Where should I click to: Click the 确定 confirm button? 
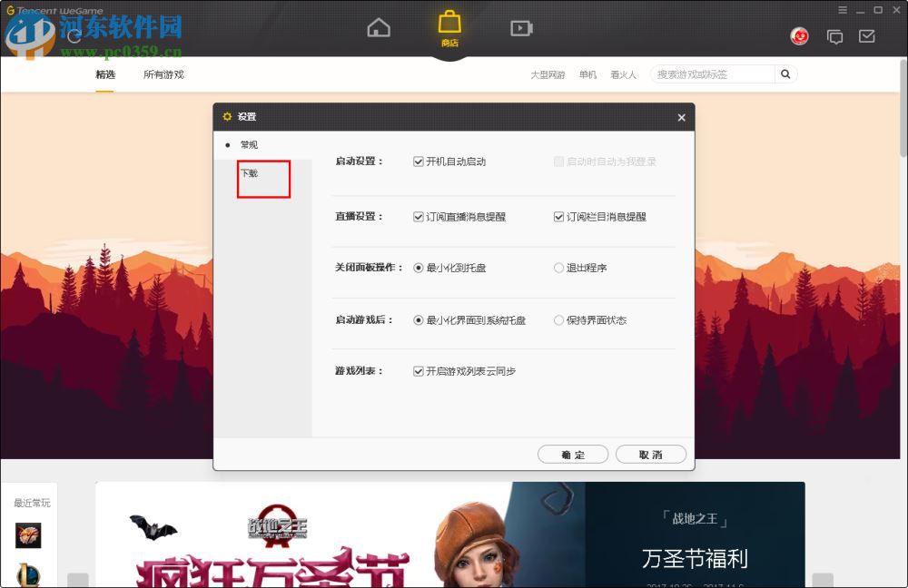pyautogui.click(x=573, y=454)
